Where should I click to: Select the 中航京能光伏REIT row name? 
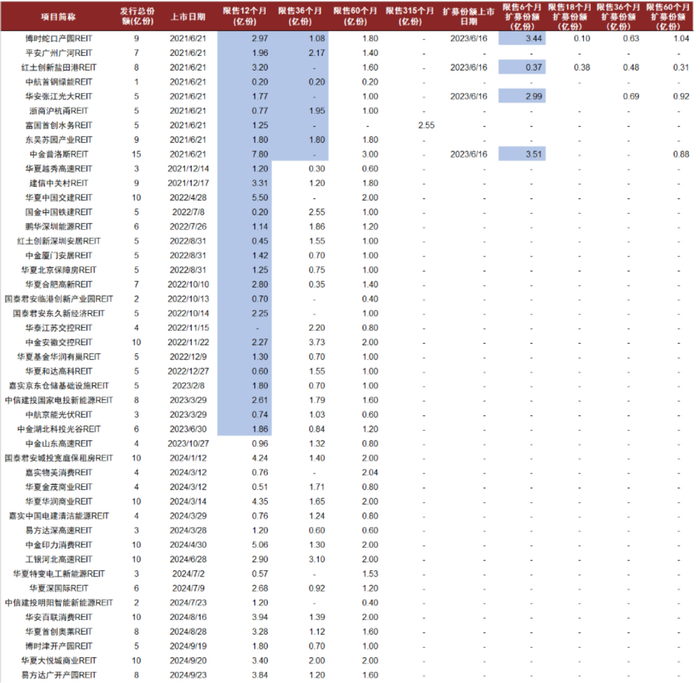coord(58,415)
